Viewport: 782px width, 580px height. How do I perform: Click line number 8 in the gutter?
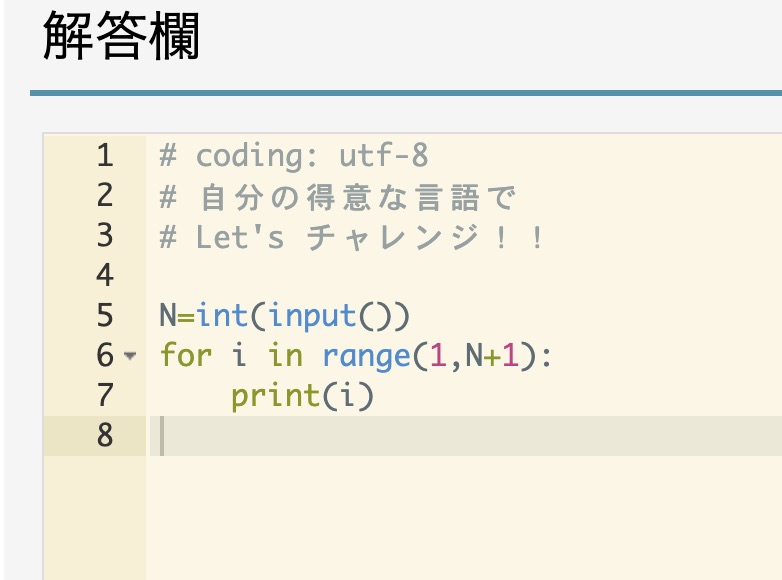[105, 435]
